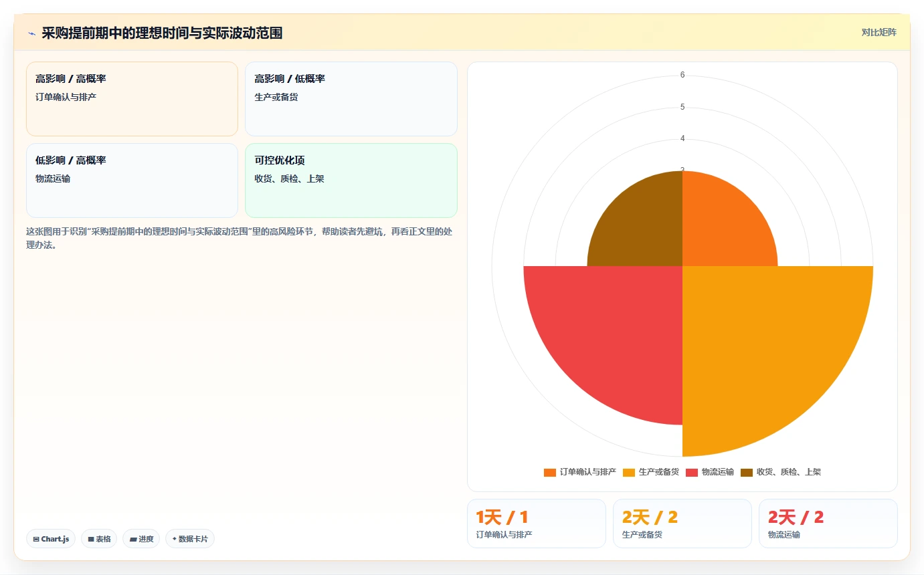Click the 表格 tag chip
Image resolution: width=924 pixels, height=575 pixels.
pos(99,539)
